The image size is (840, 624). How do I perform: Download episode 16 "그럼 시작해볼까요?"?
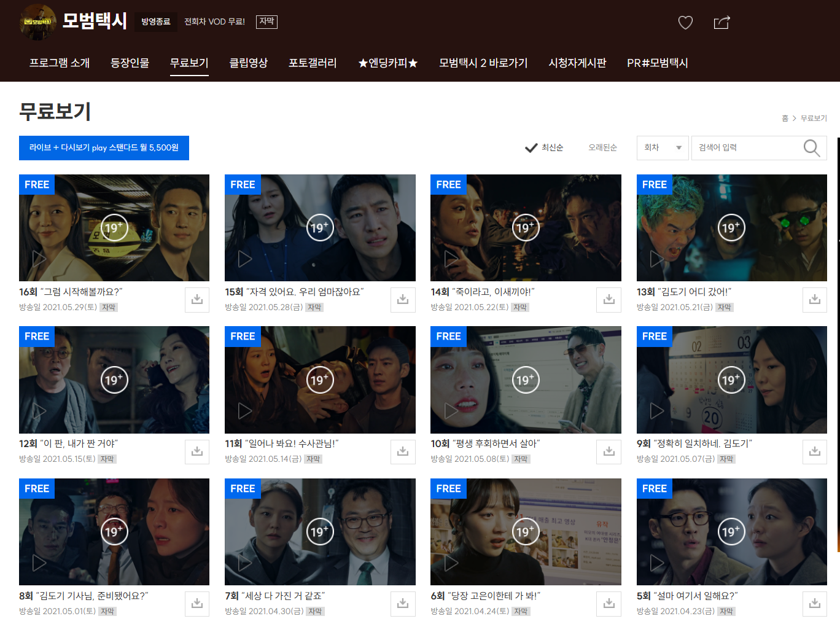point(197,300)
